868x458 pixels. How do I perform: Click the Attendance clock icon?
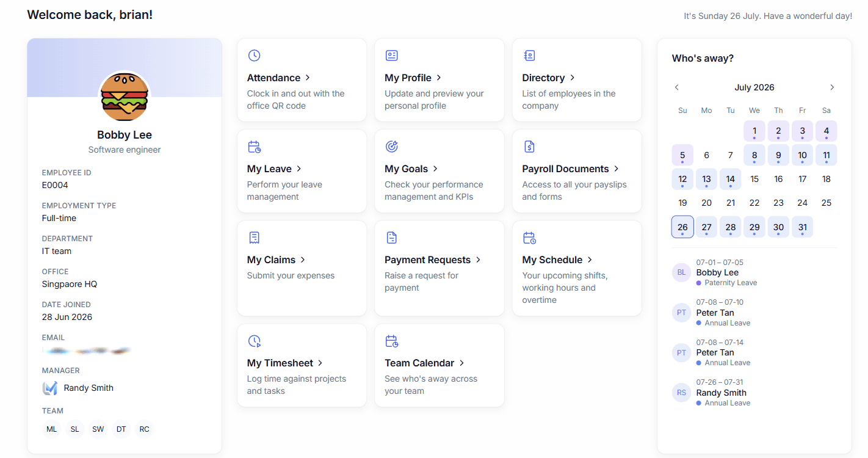tap(254, 56)
